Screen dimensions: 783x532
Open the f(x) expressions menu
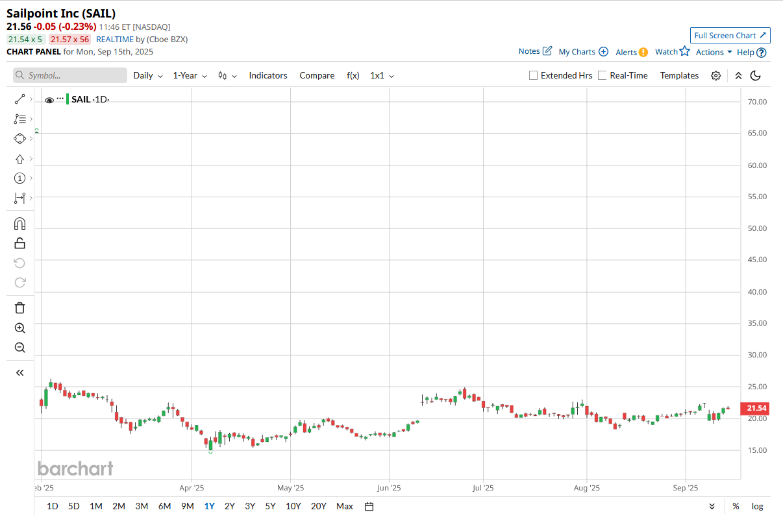point(353,75)
